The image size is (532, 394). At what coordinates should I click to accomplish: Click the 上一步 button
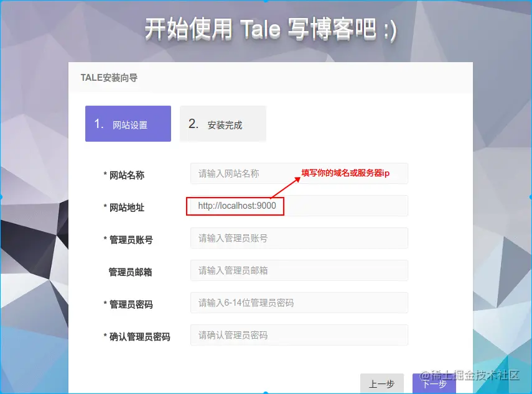[381, 383]
